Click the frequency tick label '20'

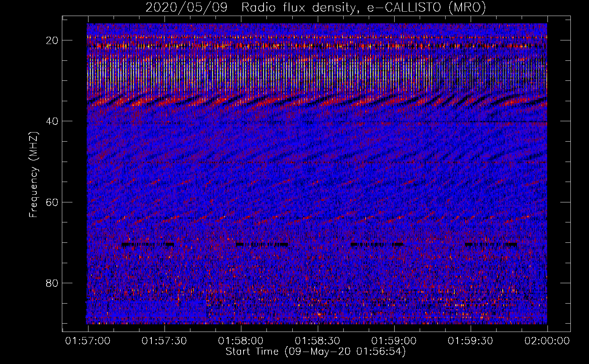[x=52, y=40]
